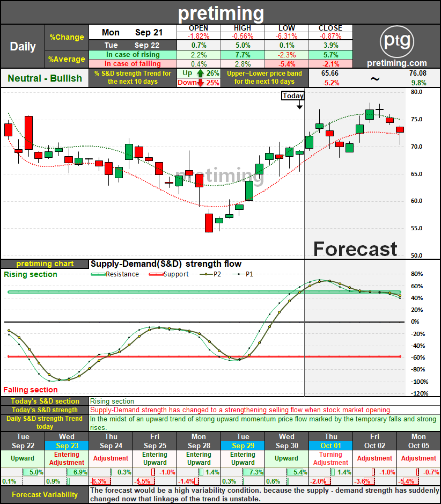
Task: Click the 65.66 lower band price
Action: tap(330, 74)
